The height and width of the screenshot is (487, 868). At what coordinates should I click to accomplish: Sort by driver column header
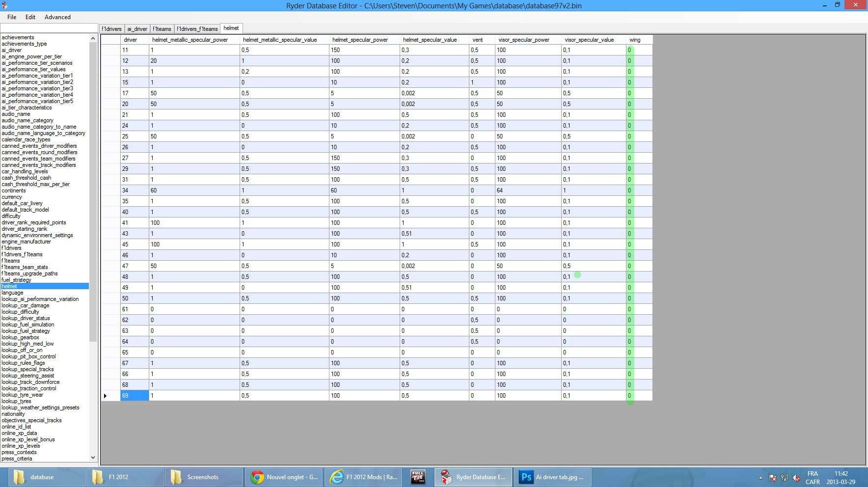pyautogui.click(x=135, y=40)
